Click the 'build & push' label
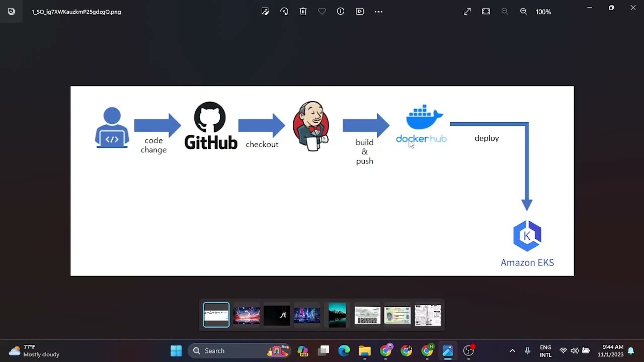This screenshot has height=362, width=644. pos(364,151)
